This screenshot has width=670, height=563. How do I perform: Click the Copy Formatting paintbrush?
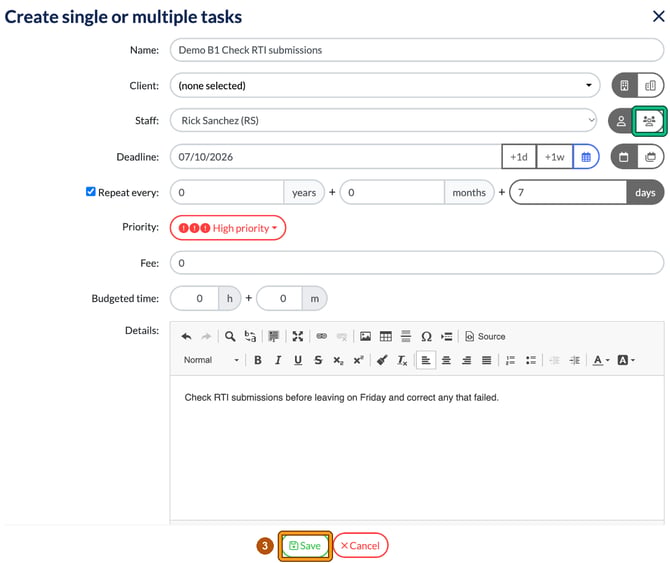pyautogui.click(x=382, y=360)
